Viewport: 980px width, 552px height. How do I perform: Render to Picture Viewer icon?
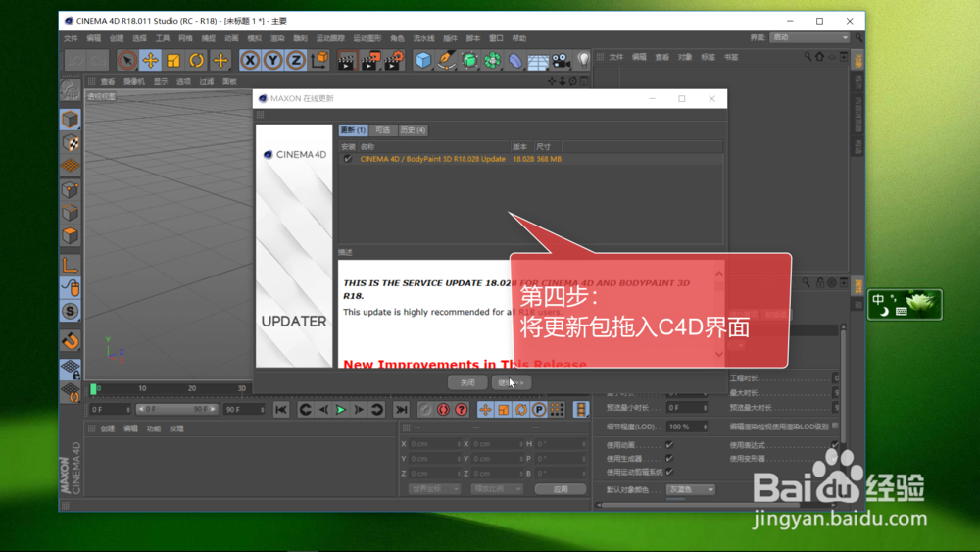tap(370, 61)
